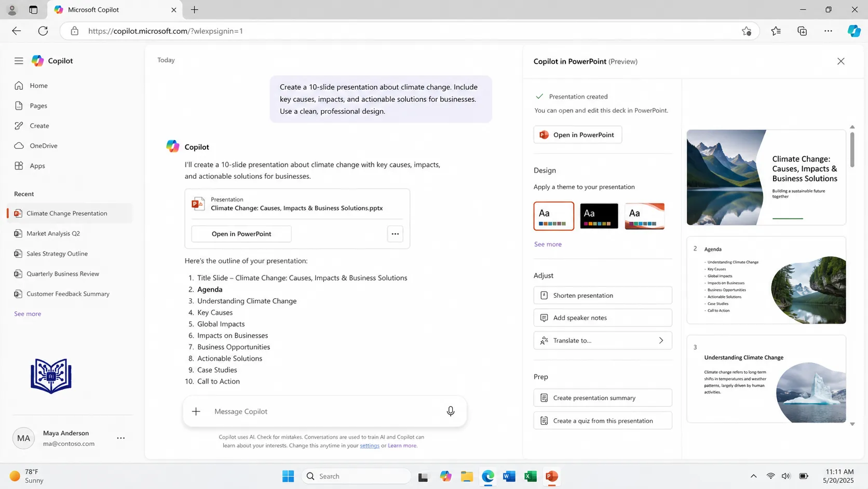Click Create a quiz from this presentation

click(603, 420)
